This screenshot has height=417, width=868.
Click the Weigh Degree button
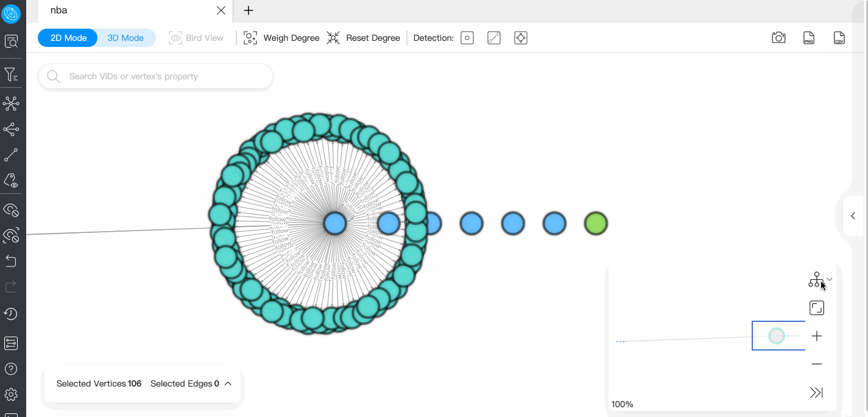(281, 38)
